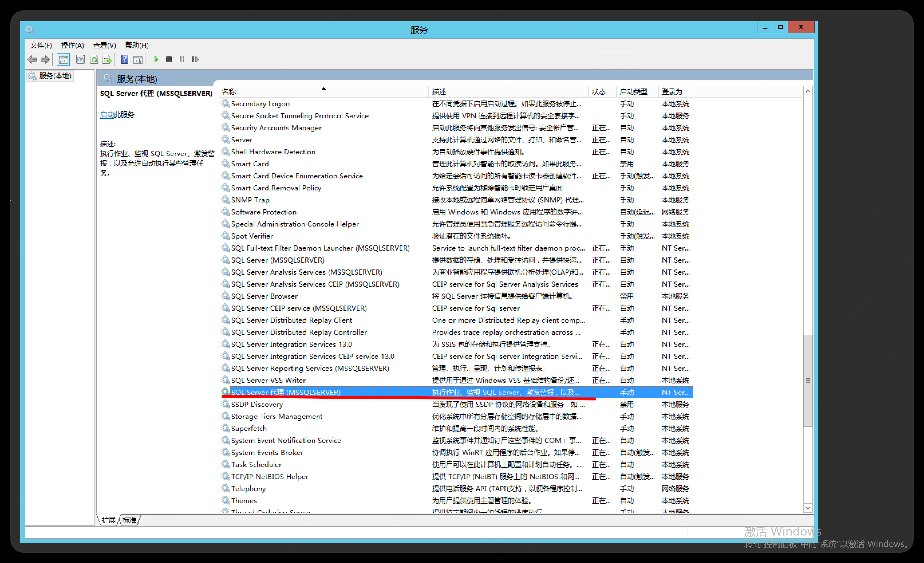Screen dimensions: 924x563
Task: Click the gear icon beside SNMP Trap
Action: pyautogui.click(x=225, y=200)
